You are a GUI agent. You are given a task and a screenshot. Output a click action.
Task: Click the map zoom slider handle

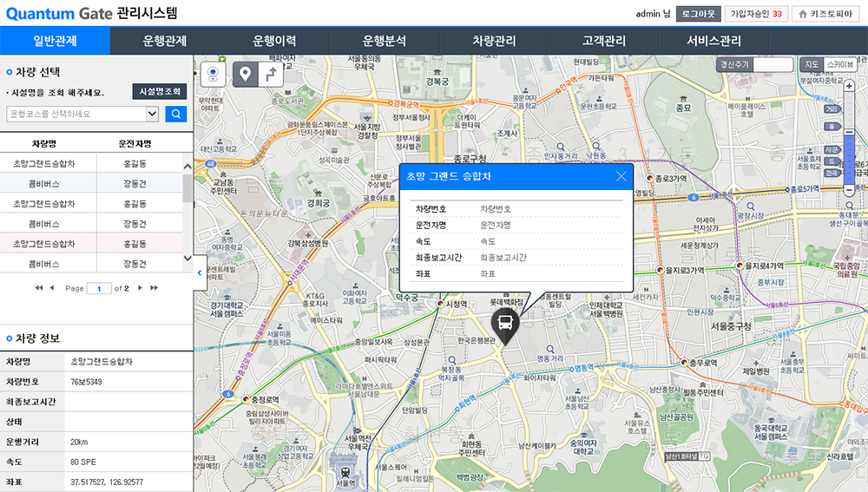pos(849,132)
